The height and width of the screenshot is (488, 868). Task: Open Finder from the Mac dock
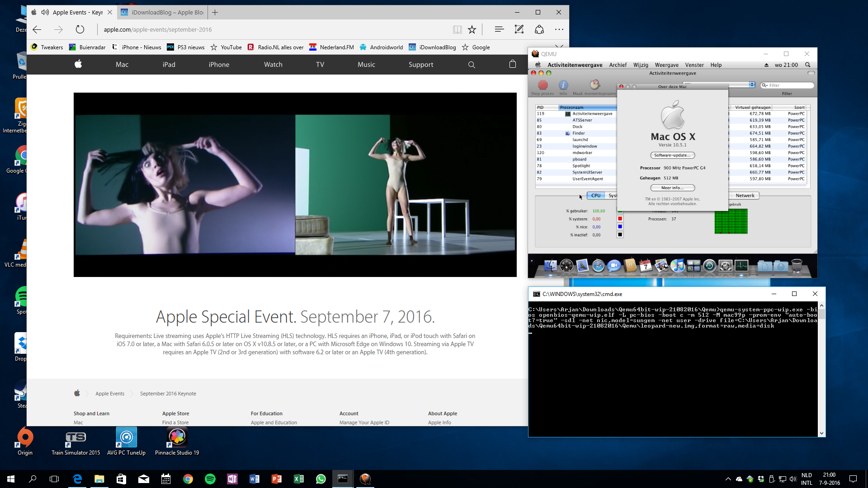coord(550,266)
